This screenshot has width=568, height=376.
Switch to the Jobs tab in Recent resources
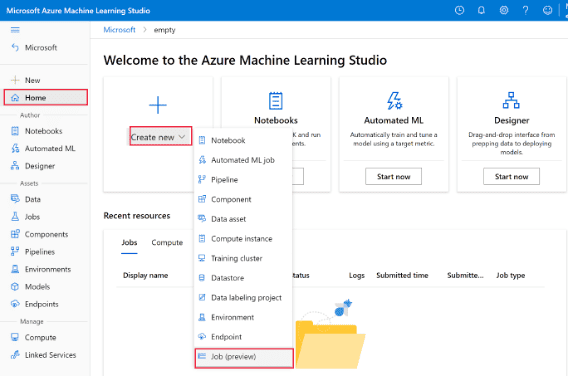[x=129, y=242]
